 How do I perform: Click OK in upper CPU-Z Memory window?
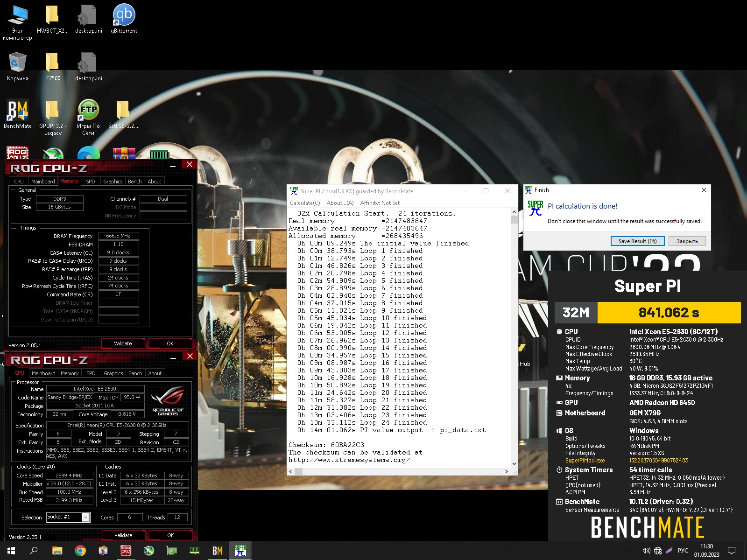(170, 343)
